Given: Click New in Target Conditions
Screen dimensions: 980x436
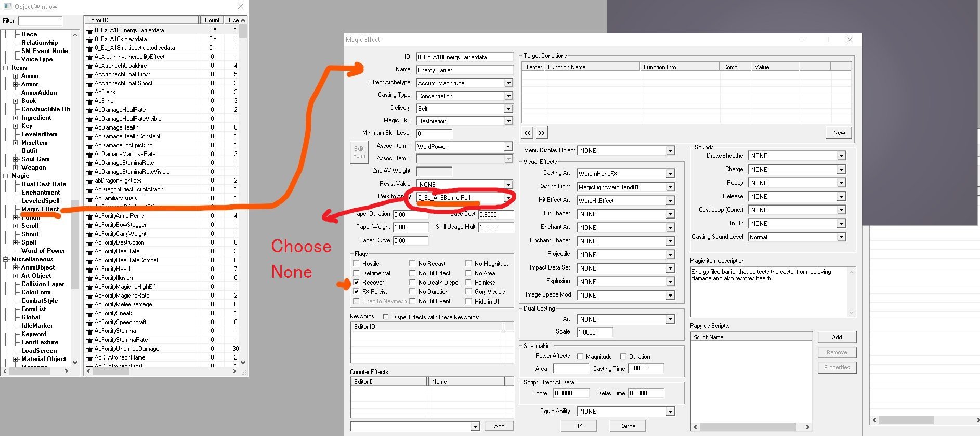Looking at the screenshot, I should point(839,133).
